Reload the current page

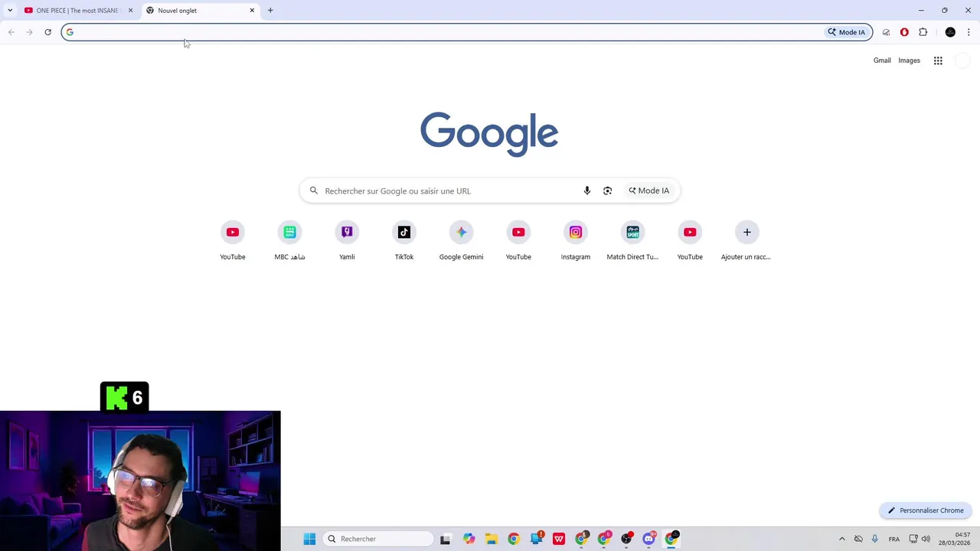point(47,32)
